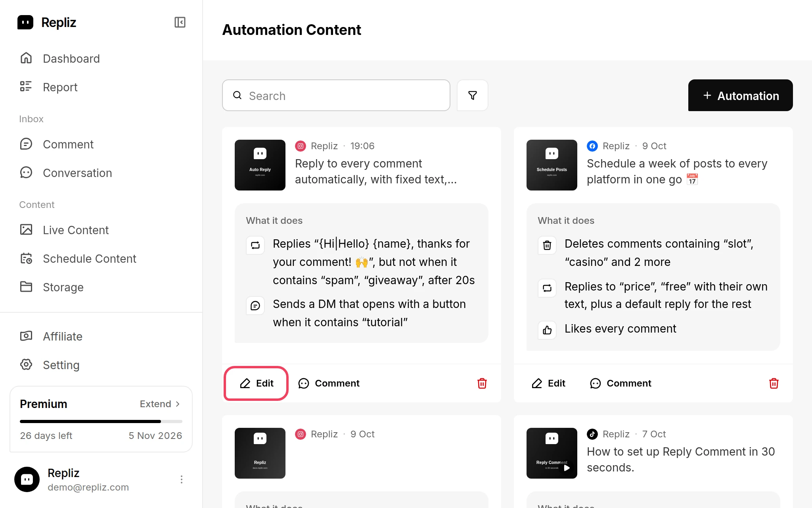Click Extend premium subscription link
Viewport: 812px width, 508px height.
pos(160,404)
